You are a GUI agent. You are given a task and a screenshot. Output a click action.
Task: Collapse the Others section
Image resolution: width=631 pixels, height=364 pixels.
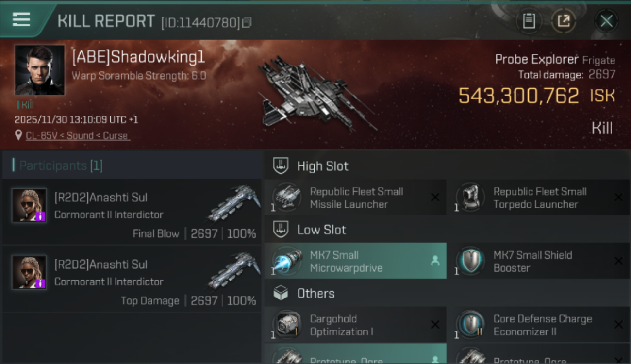447,293
